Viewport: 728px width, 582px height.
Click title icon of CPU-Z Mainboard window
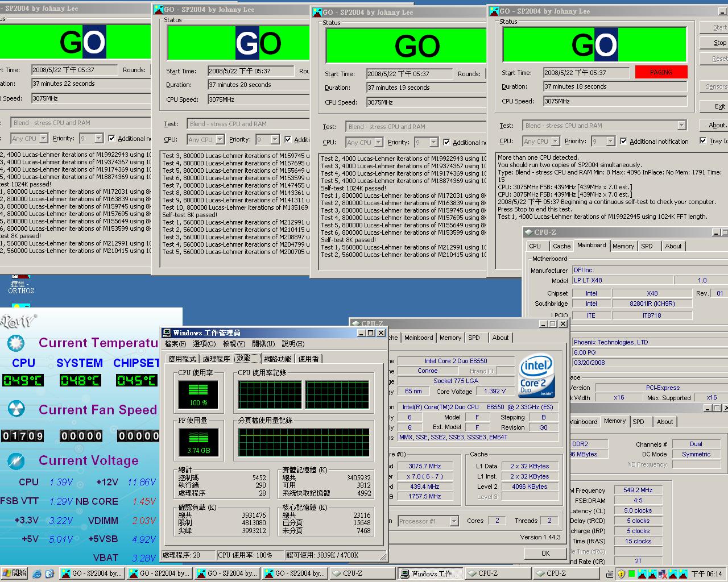click(x=528, y=232)
